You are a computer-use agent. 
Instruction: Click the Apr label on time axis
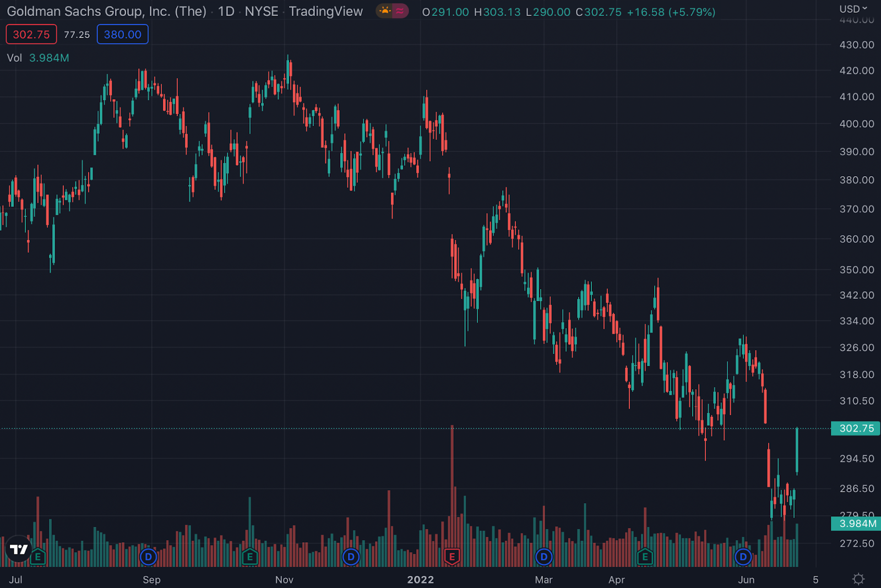pyautogui.click(x=617, y=580)
